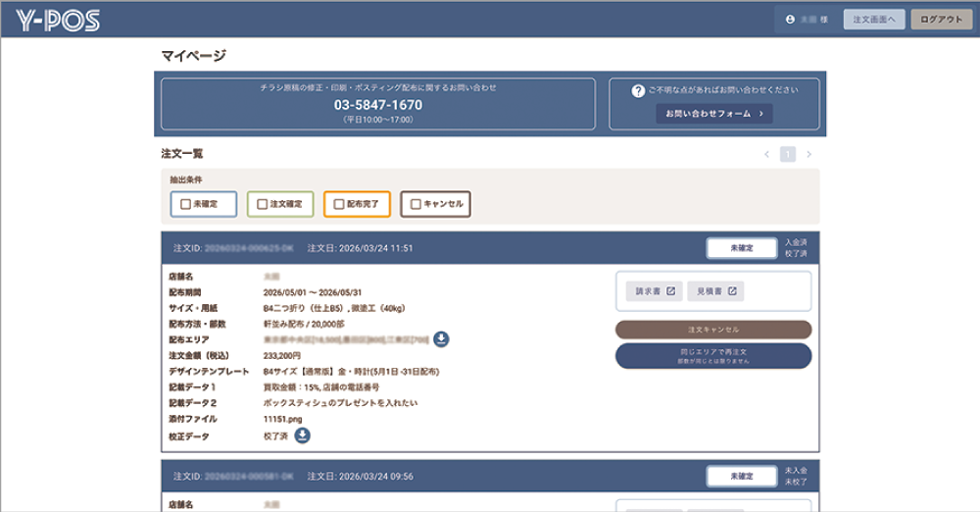The height and width of the screenshot is (512, 980).
Task: Download the 校了済 proof data
Action: pyautogui.click(x=303, y=435)
